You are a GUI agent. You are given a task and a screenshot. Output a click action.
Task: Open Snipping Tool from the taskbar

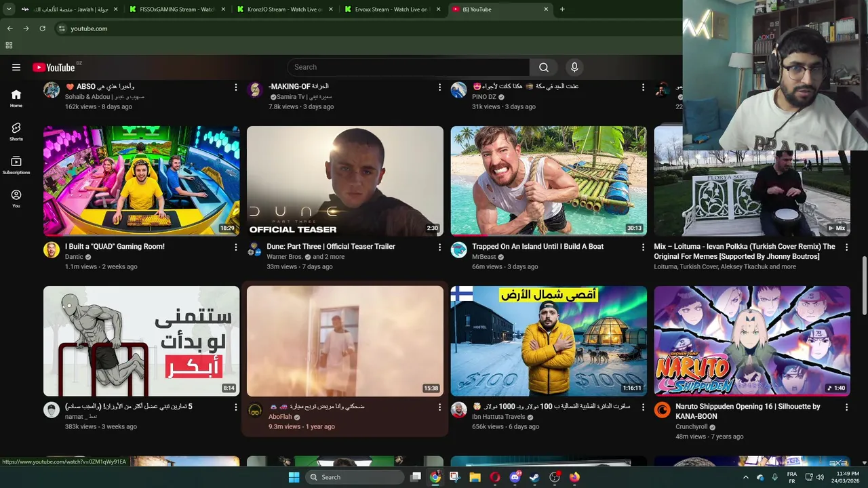point(455,477)
